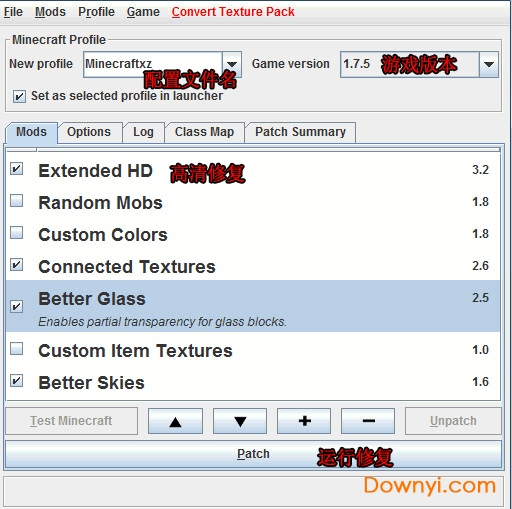512x509 pixels.
Task: Open Convert Texture Pack menu
Action: coord(233,12)
